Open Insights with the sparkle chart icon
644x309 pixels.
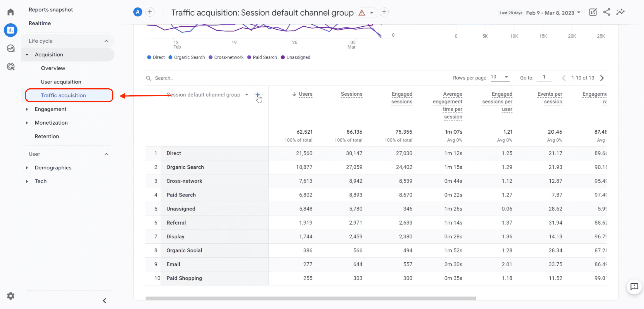[x=621, y=12]
